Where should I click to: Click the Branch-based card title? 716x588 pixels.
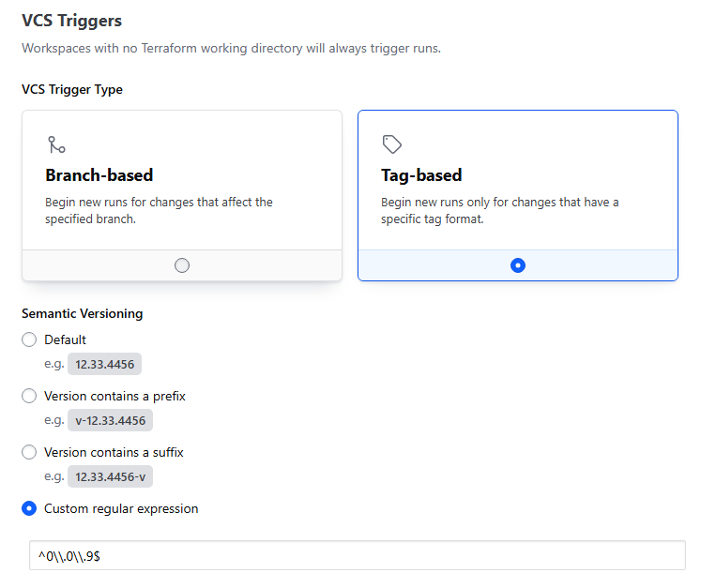click(99, 175)
